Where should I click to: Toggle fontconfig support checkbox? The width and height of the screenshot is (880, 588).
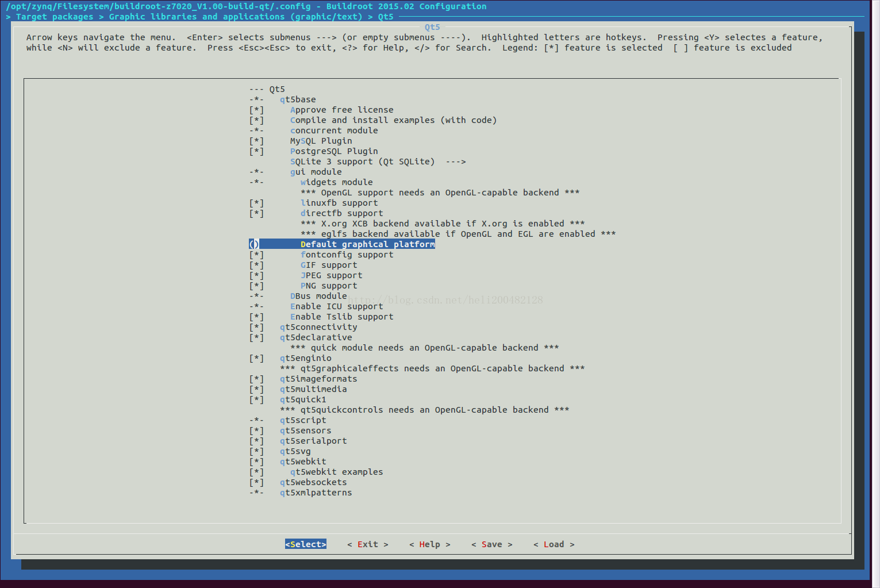[x=256, y=255]
